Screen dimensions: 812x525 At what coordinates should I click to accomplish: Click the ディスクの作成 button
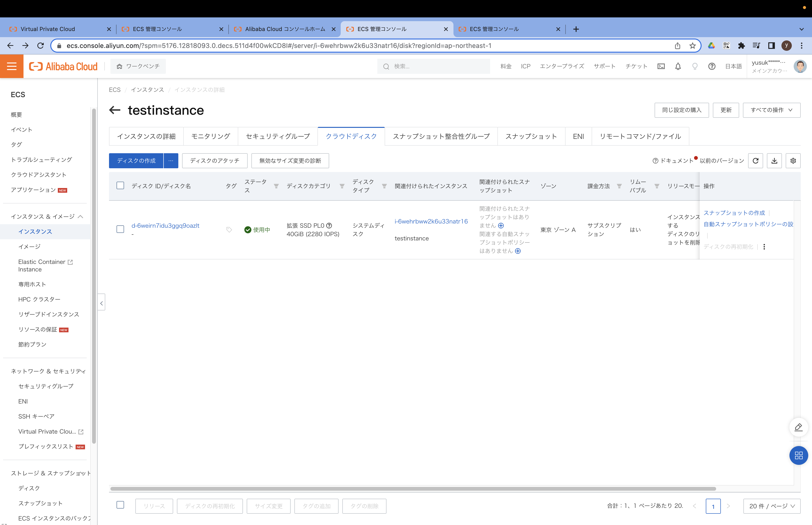point(136,161)
